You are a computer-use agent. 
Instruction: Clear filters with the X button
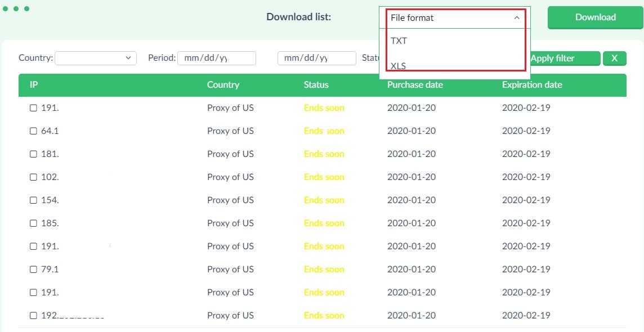click(x=614, y=59)
